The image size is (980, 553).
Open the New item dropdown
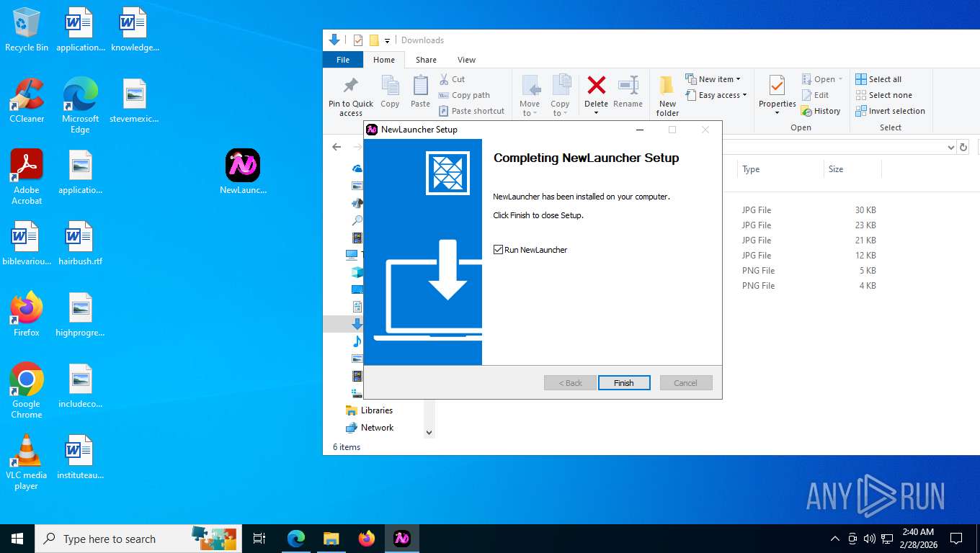(x=713, y=79)
